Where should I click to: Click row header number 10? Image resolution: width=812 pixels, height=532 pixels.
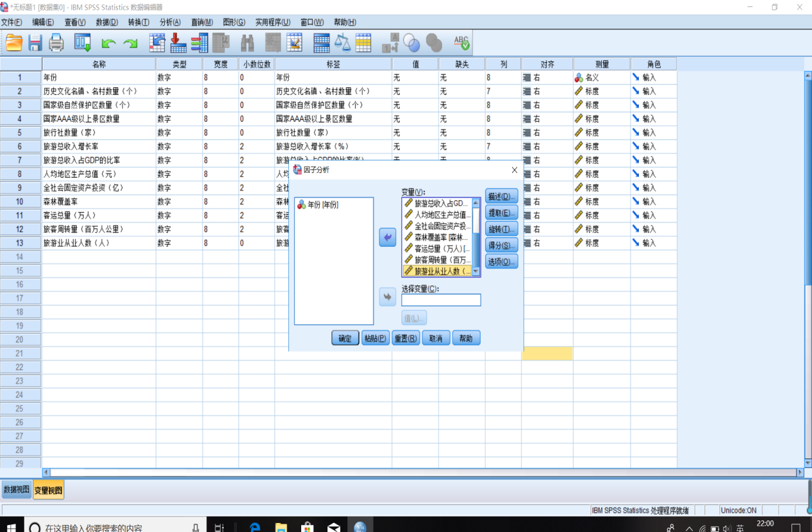[21, 201]
